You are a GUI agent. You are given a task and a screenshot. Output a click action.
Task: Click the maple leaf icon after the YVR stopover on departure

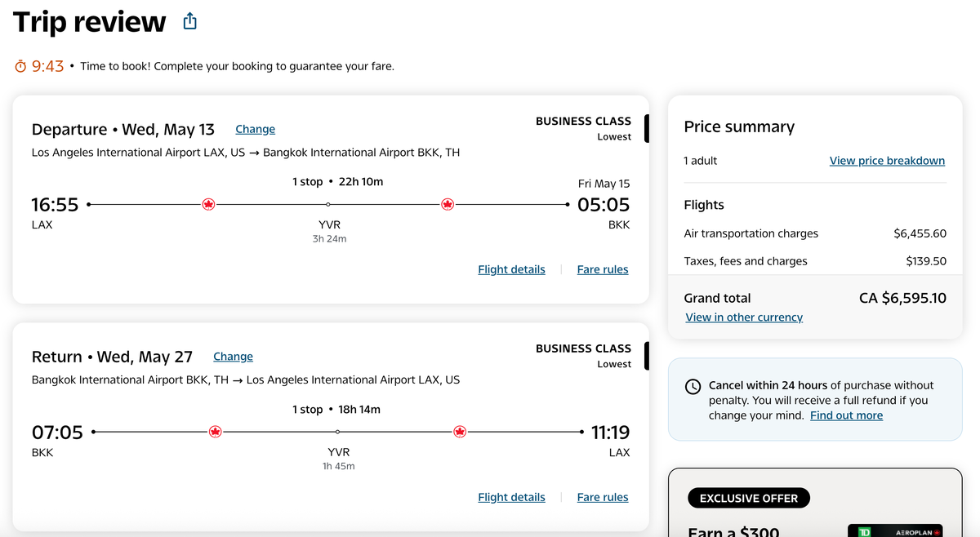(447, 204)
